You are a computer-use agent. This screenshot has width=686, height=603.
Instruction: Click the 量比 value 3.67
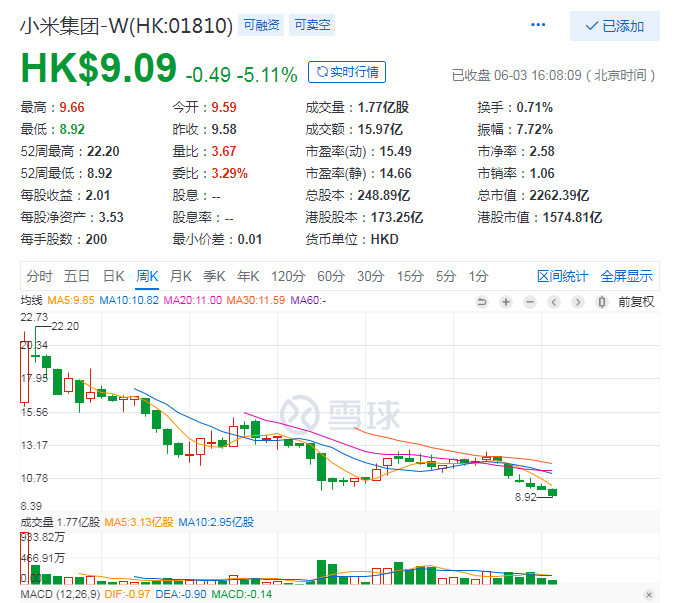pyautogui.click(x=224, y=151)
